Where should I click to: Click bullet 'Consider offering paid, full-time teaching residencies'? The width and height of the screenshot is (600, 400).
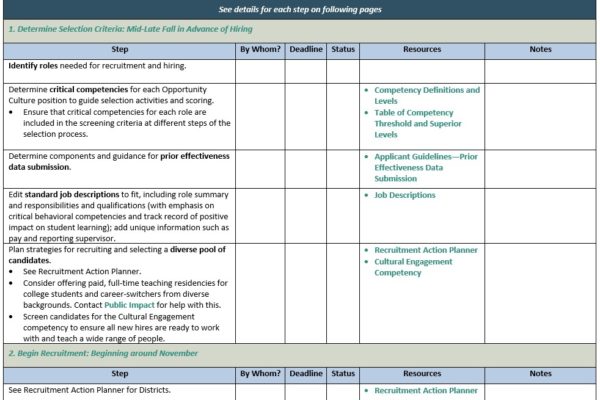coord(125,294)
